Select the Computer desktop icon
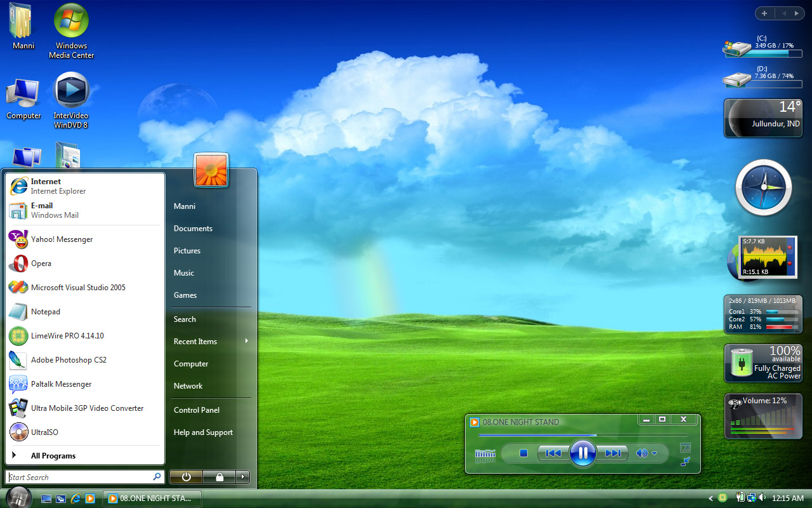Image resolution: width=812 pixels, height=508 pixels. [23, 98]
